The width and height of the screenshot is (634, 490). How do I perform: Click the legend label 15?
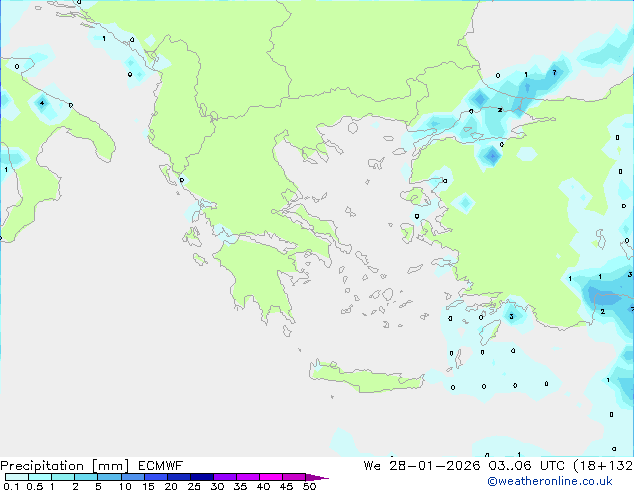(x=148, y=486)
